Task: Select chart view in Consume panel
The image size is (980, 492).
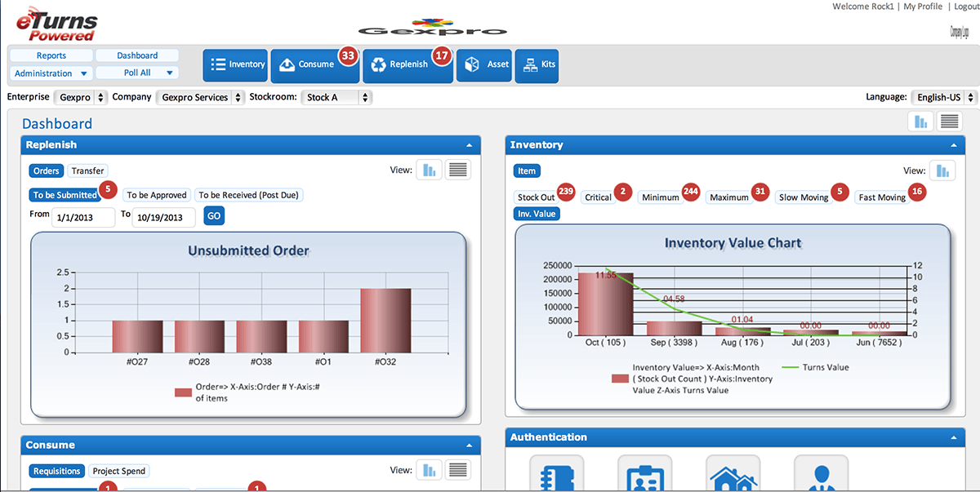Action: pos(430,470)
